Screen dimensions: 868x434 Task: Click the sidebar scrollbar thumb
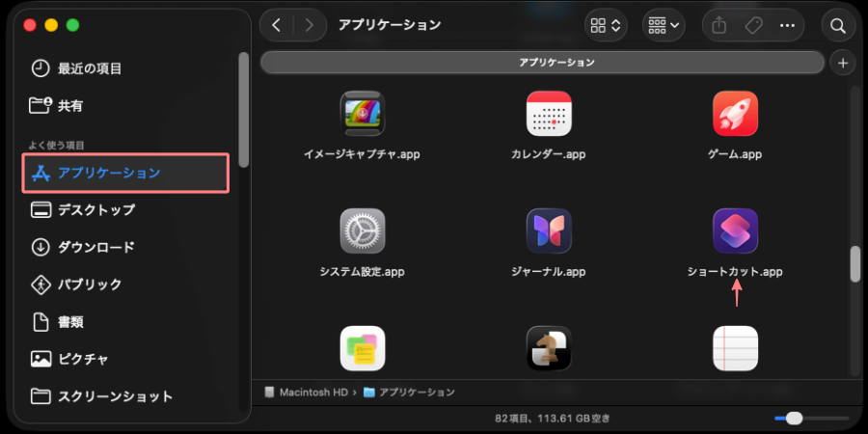[x=243, y=109]
